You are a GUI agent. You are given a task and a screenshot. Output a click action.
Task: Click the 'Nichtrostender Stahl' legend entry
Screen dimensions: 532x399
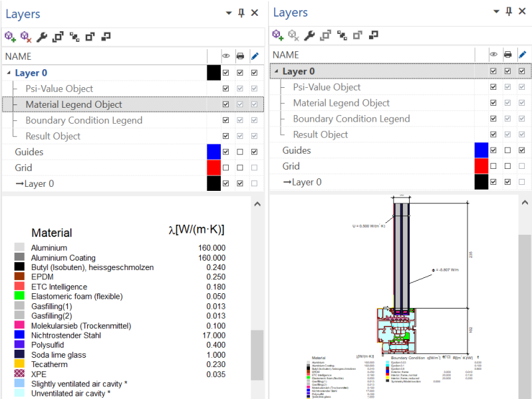[66, 335]
